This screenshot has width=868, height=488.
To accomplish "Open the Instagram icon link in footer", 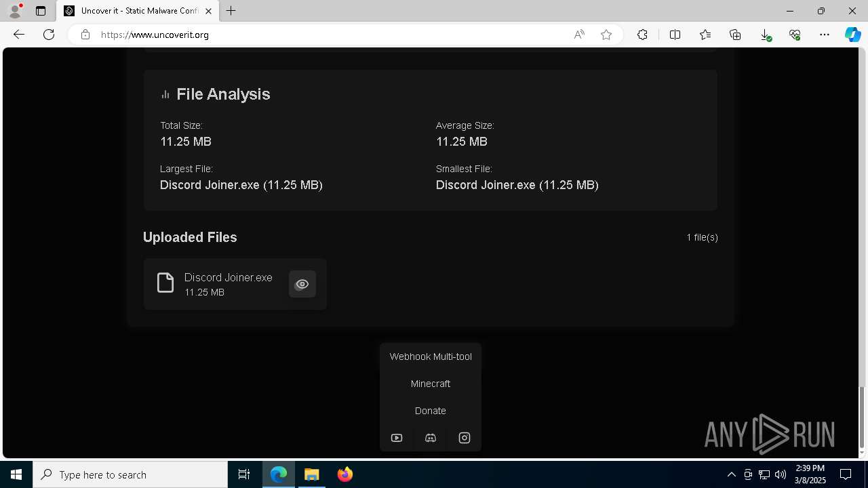I will pyautogui.click(x=465, y=438).
